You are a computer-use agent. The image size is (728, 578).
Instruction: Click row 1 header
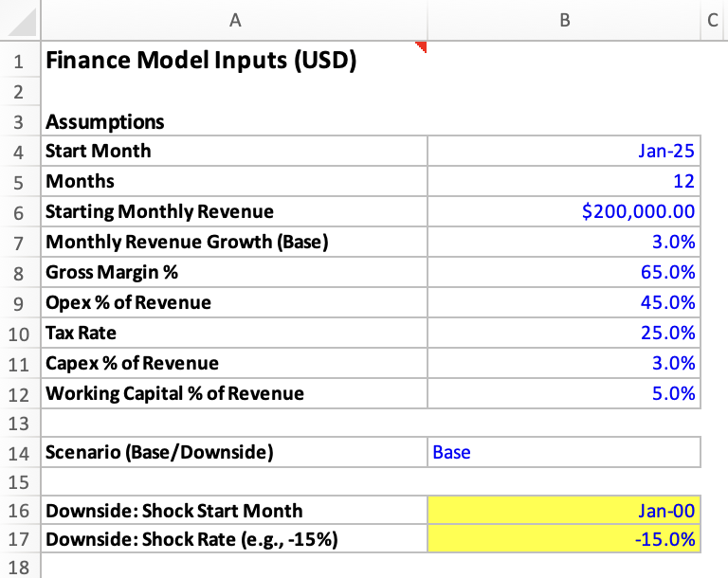click(x=19, y=63)
